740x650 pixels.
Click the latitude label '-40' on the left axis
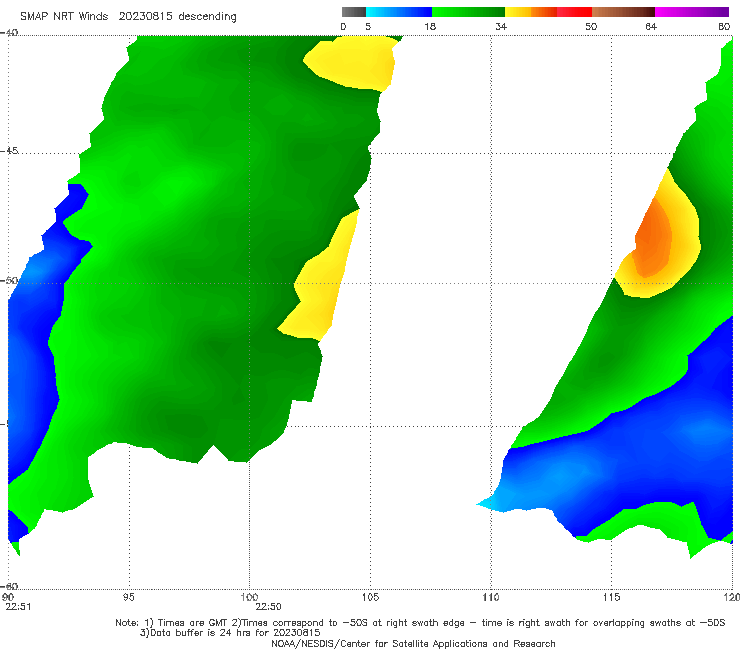click(9, 32)
